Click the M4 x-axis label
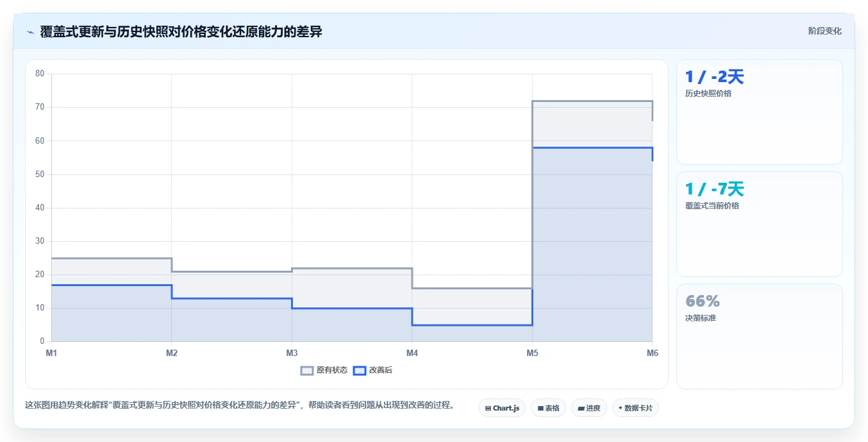This screenshot has width=868, height=442. (x=412, y=353)
